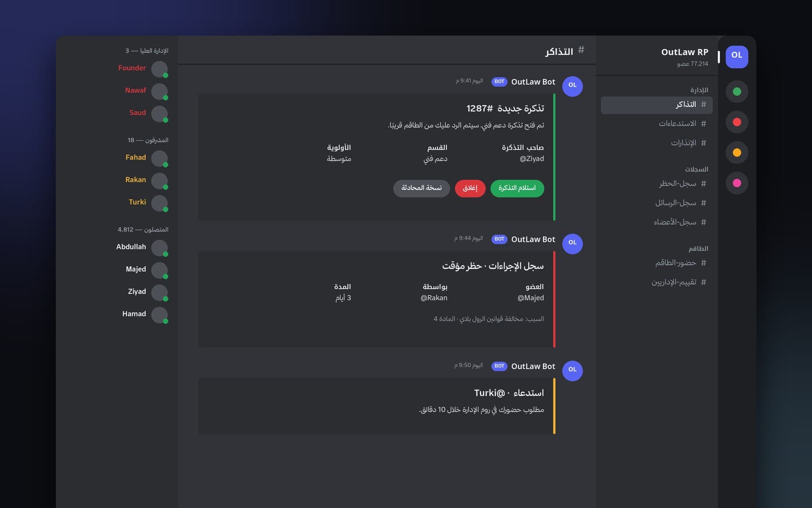Click Rakan's avatar in the member list
The width and height of the screenshot is (812, 508).
coord(159,181)
